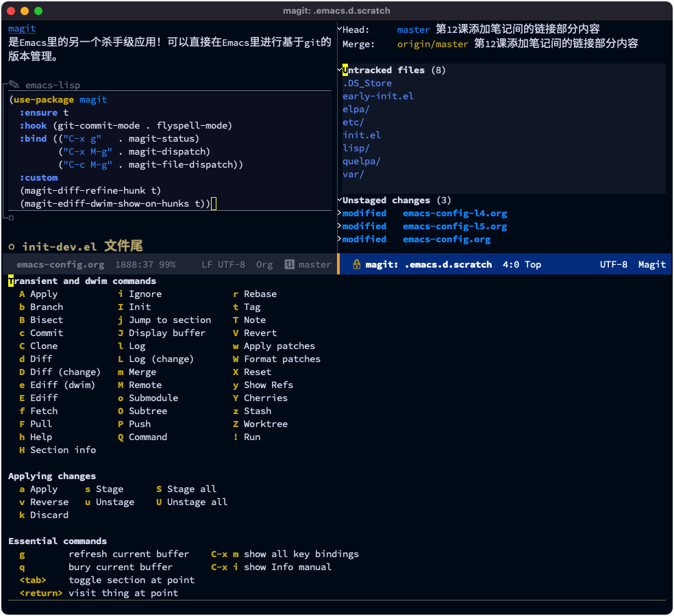This screenshot has height=616, width=674.
Task: Click the master branch name in Head line
Action: tap(413, 29)
